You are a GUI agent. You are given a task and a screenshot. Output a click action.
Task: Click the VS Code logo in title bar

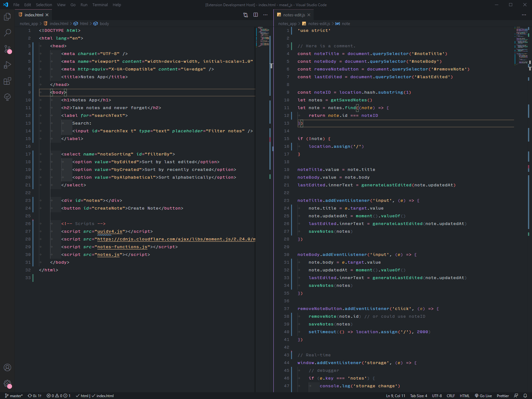coord(6,5)
